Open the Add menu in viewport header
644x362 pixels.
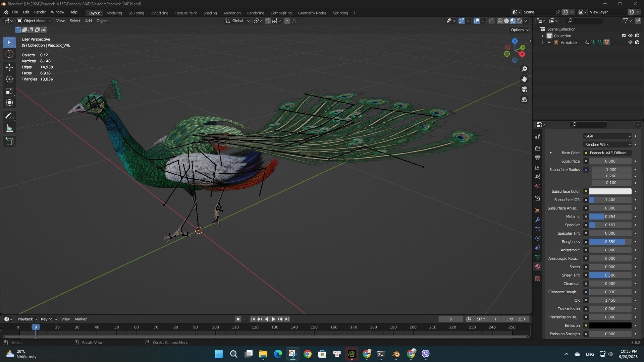point(88,21)
